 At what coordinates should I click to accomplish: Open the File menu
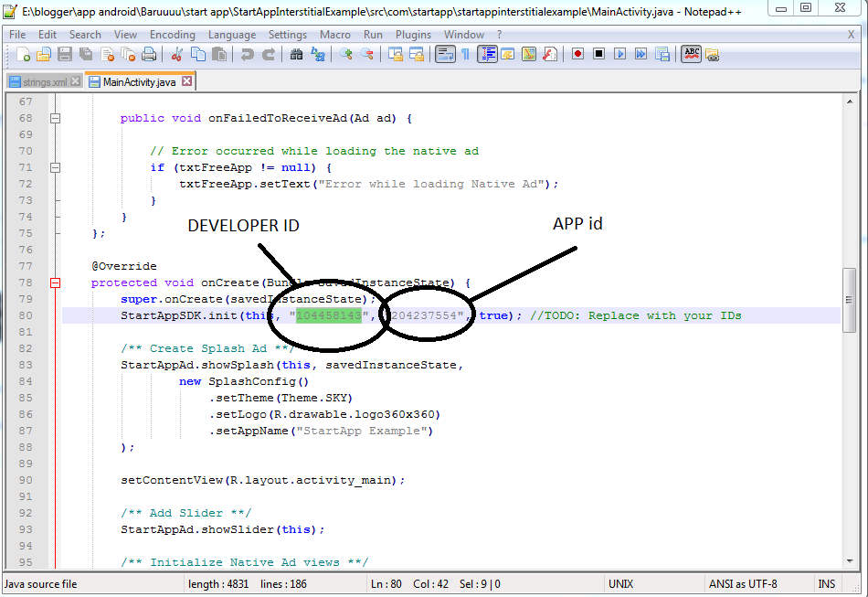pyautogui.click(x=17, y=35)
